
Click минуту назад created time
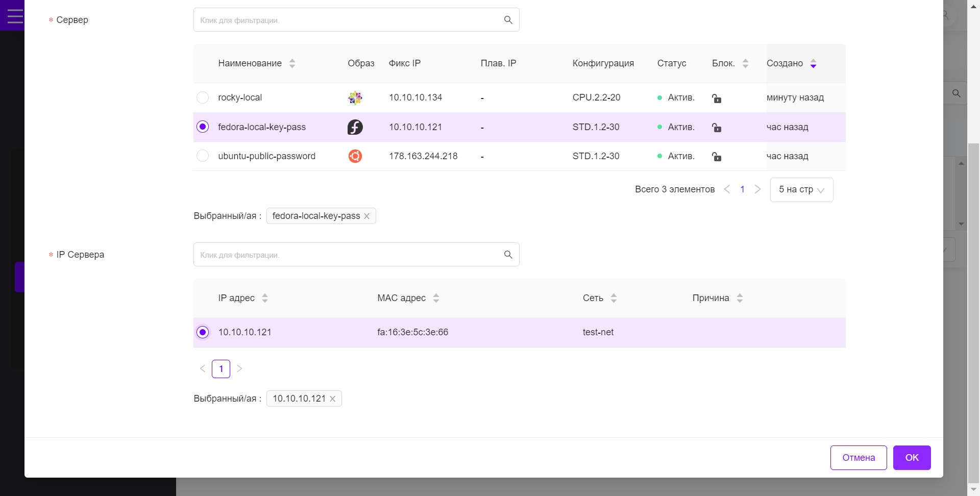point(795,97)
